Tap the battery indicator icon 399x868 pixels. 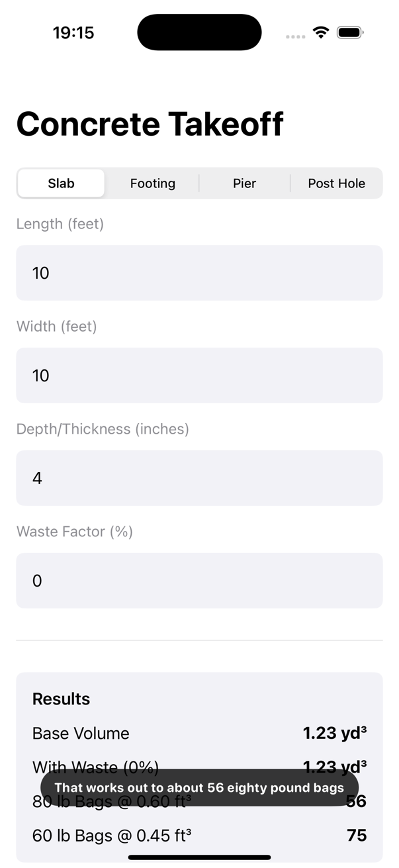349,32
